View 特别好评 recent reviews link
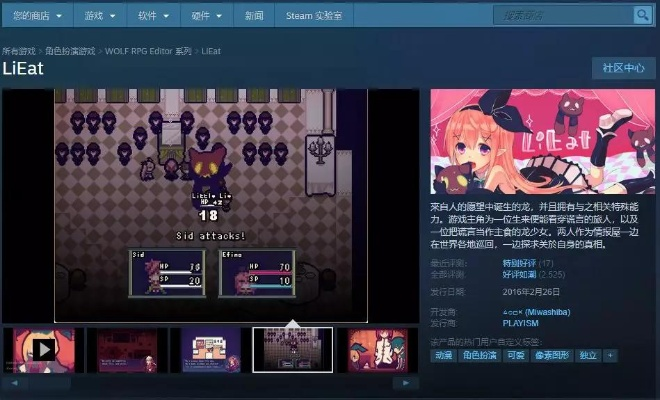Screen dimensions: 660x400 [519, 263]
